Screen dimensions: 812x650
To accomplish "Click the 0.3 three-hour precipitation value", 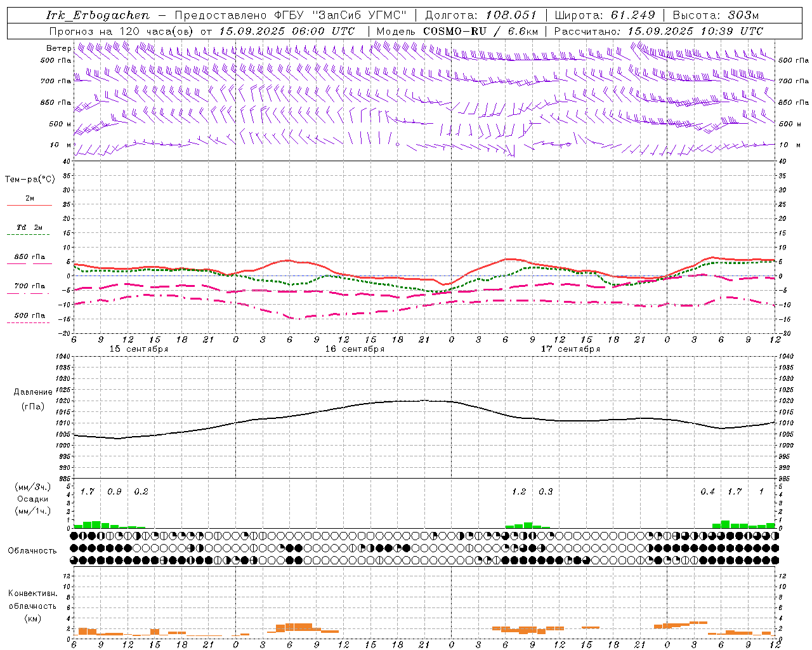I will pyautogui.click(x=546, y=492).
